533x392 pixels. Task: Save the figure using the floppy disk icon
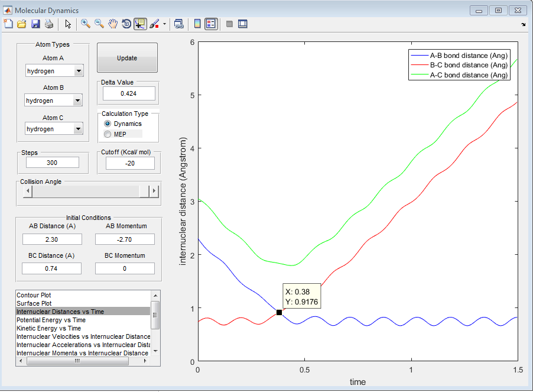click(35, 24)
